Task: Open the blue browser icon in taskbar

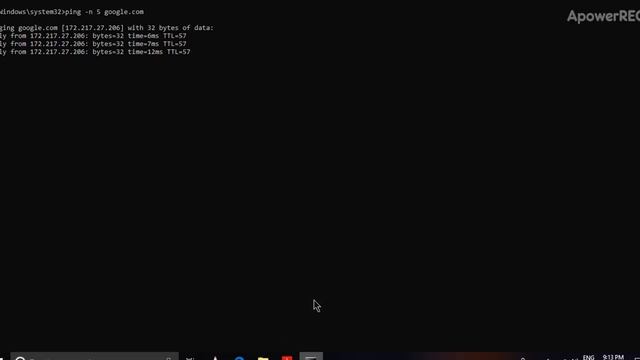Action: [x=239, y=357]
